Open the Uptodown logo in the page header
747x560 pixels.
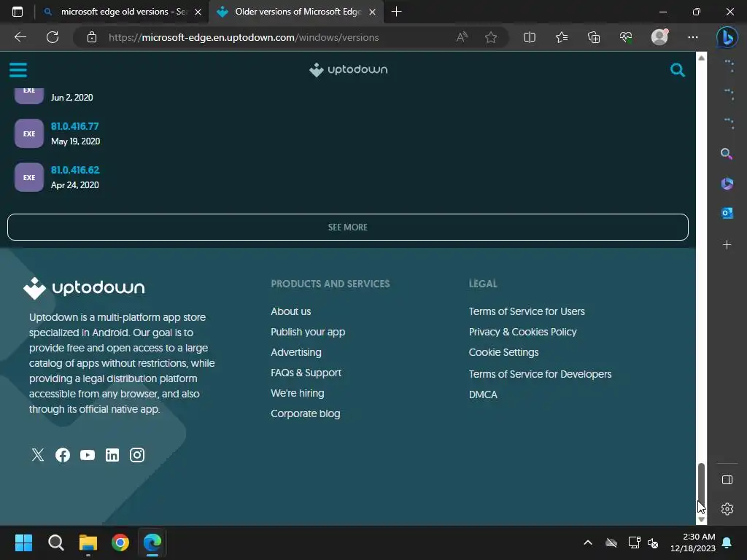tap(348, 69)
